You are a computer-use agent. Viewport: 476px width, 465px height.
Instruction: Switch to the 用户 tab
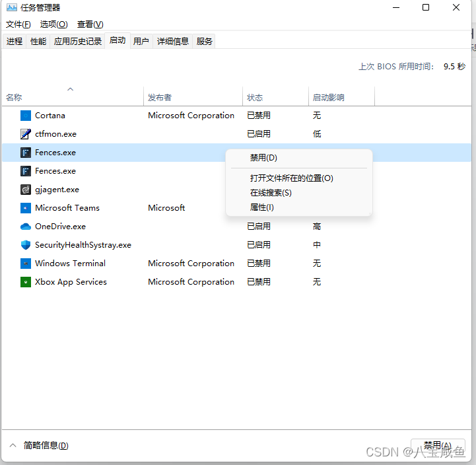141,42
